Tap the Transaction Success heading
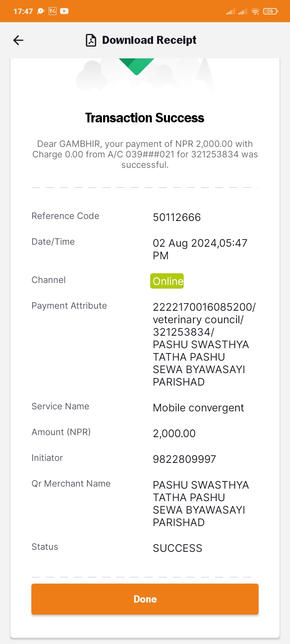 [x=145, y=118]
